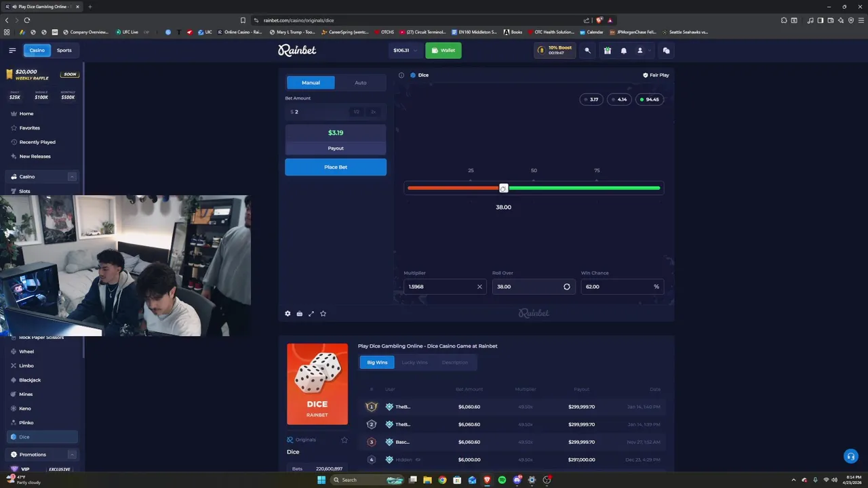Bookmark this page in address bar

(x=243, y=20)
